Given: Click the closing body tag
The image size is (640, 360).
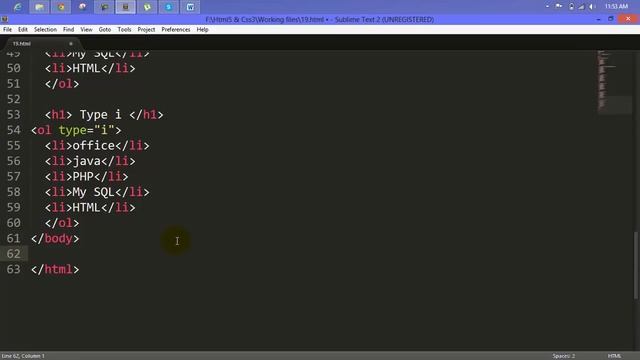Looking at the screenshot, I should pos(55,238).
